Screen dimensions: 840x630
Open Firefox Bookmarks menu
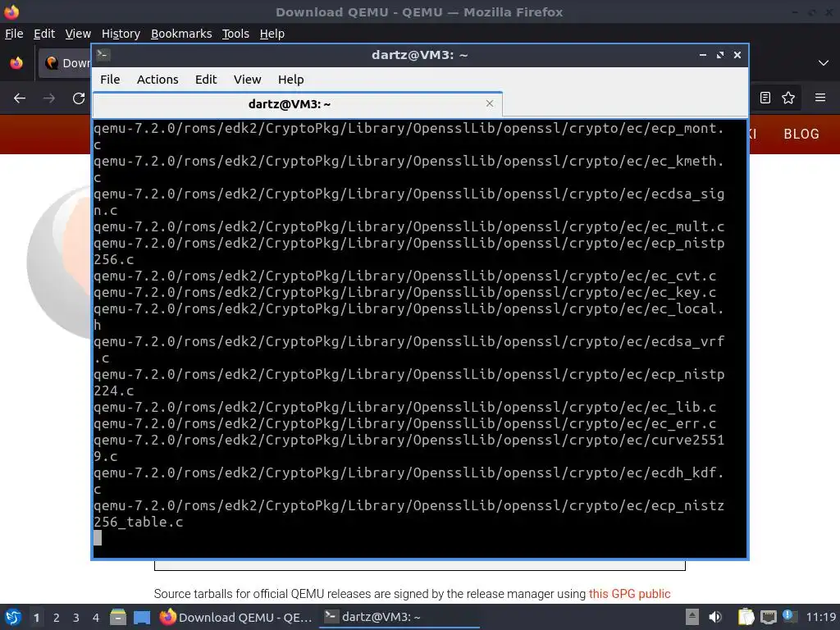(x=181, y=34)
